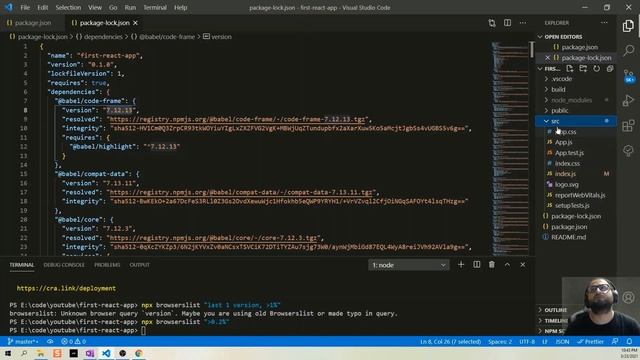Click the terminal command prompt input
The image size is (640, 360).
(143, 330)
